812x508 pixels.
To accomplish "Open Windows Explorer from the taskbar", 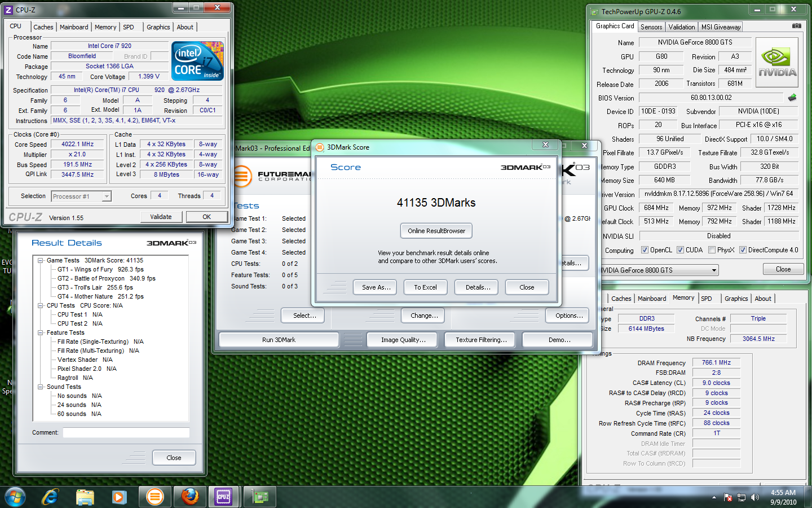I will click(85, 497).
